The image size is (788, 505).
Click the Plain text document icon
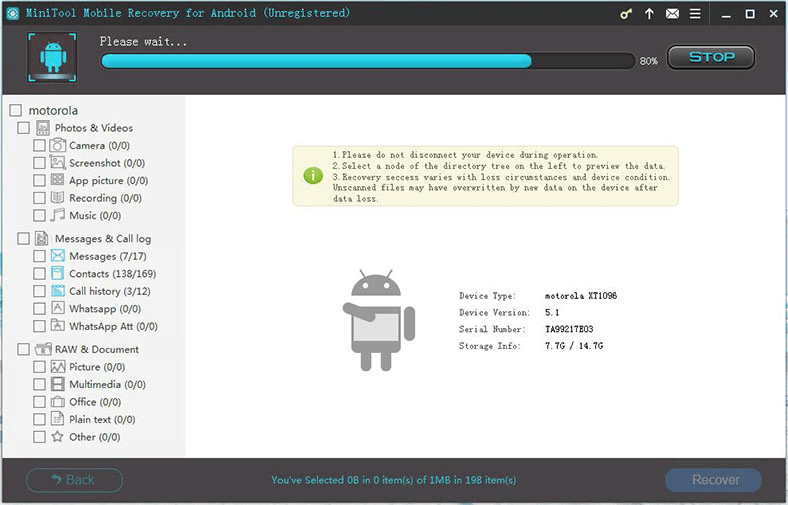click(58, 419)
